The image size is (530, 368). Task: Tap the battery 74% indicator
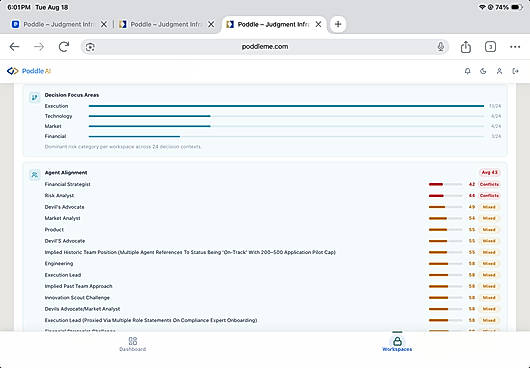[509, 7]
